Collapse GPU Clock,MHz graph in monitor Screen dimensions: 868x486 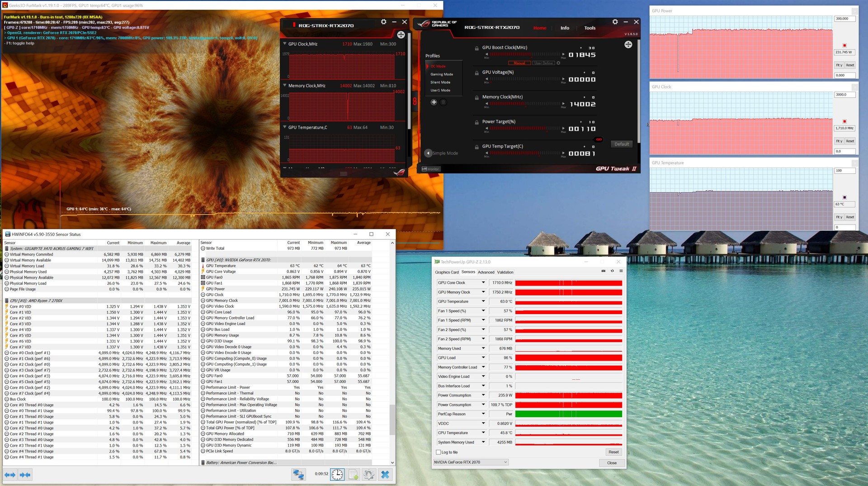point(285,44)
